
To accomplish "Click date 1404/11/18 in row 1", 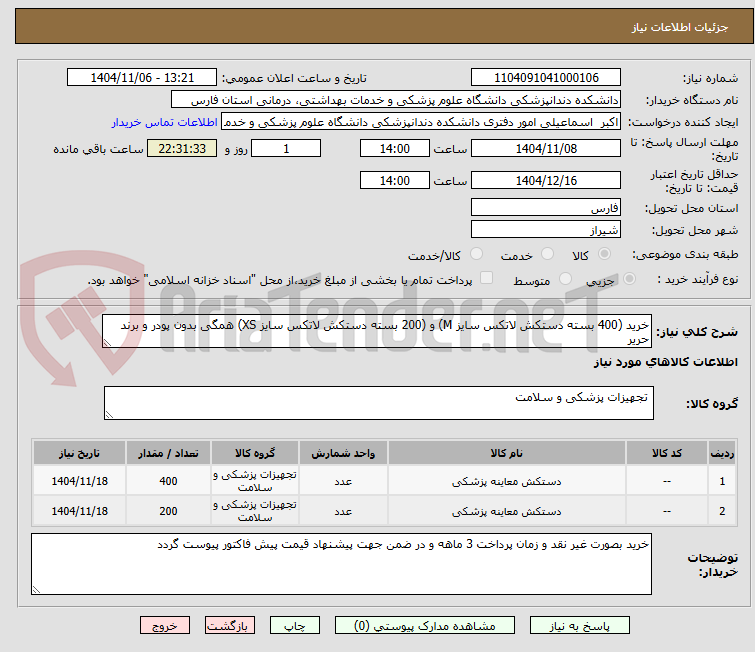I will tap(79, 481).
